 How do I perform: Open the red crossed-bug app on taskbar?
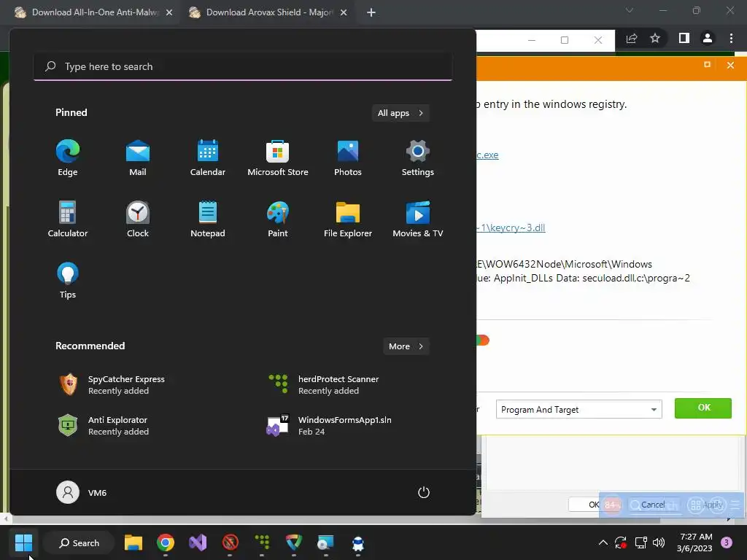click(230, 542)
